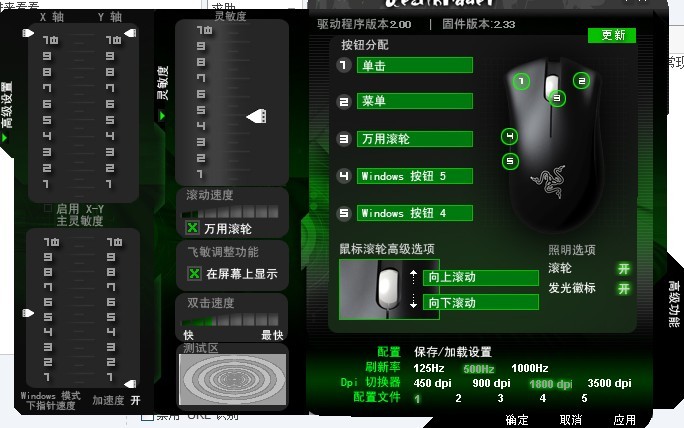Click the mouse wheel preview image
The height and width of the screenshot is (428, 684).
click(x=389, y=289)
